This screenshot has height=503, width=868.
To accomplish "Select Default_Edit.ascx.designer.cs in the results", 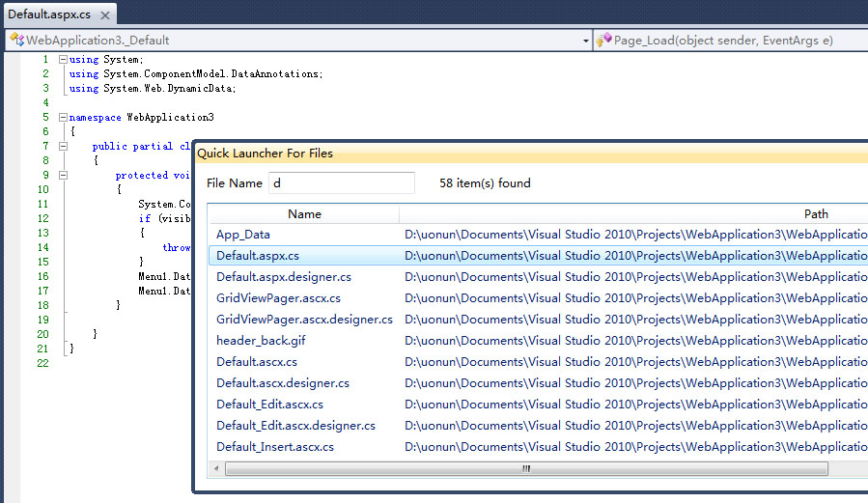I will coord(295,426).
